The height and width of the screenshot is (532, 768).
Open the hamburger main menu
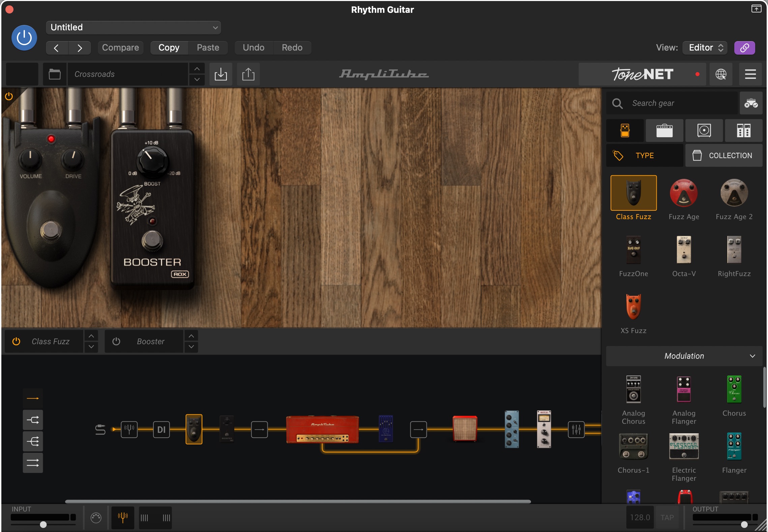pos(750,74)
